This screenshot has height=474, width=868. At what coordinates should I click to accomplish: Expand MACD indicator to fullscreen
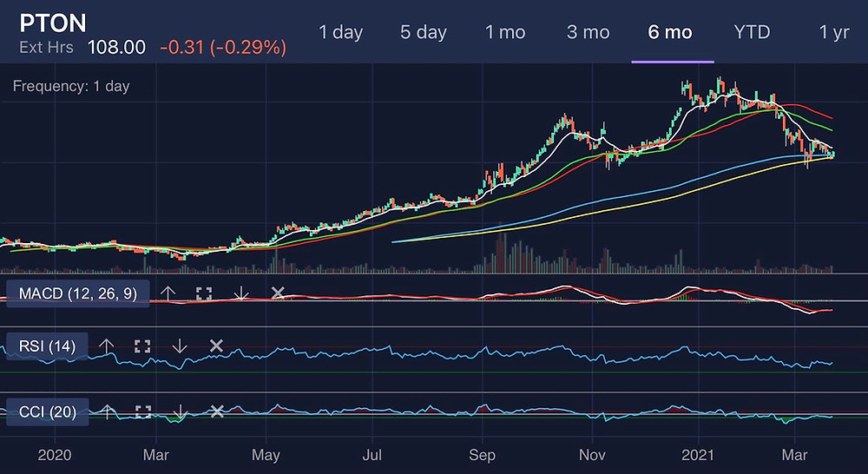pos(204,293)
